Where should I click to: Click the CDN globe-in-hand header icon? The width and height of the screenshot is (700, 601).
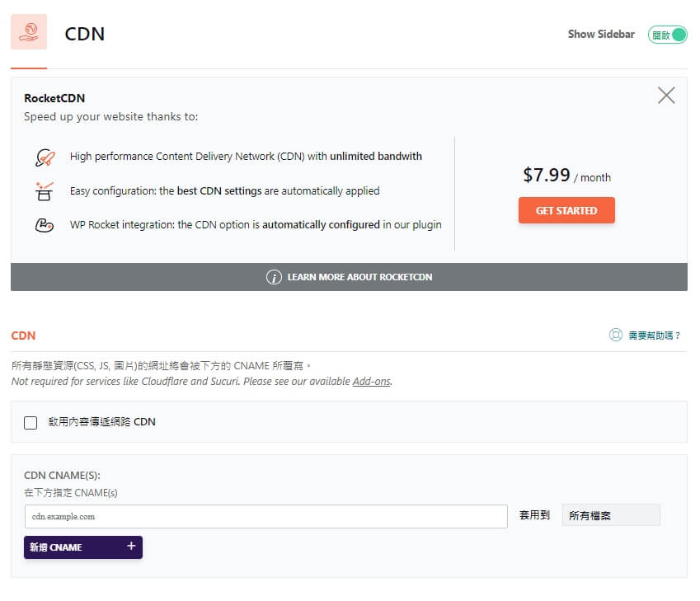(x=29, y=31)
